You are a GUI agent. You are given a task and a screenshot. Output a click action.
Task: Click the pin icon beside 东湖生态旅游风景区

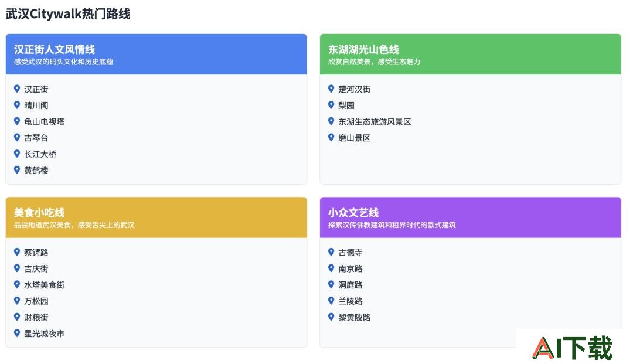pos(331,121)
